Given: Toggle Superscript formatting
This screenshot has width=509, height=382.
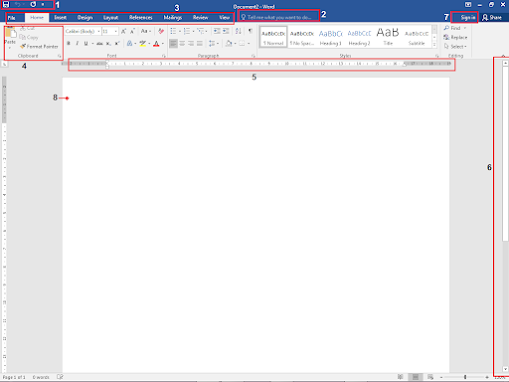Looking at the screenshot, I should (x=117, y=43).
